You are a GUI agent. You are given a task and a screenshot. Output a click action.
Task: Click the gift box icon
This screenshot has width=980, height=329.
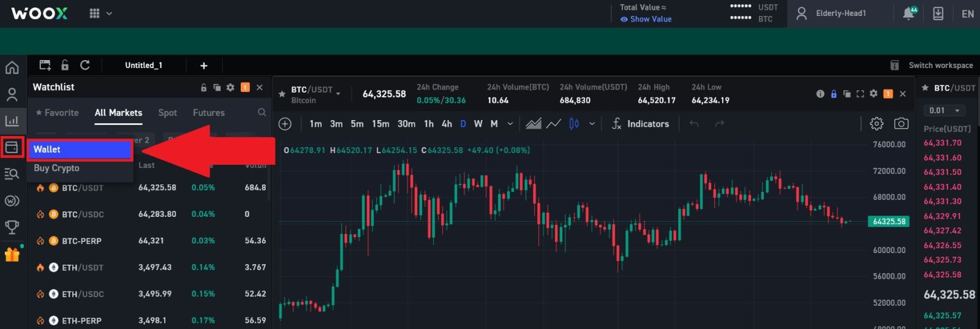click(x=12, y=254)
